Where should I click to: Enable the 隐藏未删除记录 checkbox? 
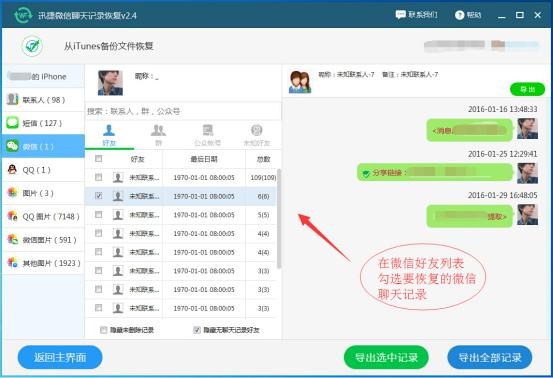point(103,330)
